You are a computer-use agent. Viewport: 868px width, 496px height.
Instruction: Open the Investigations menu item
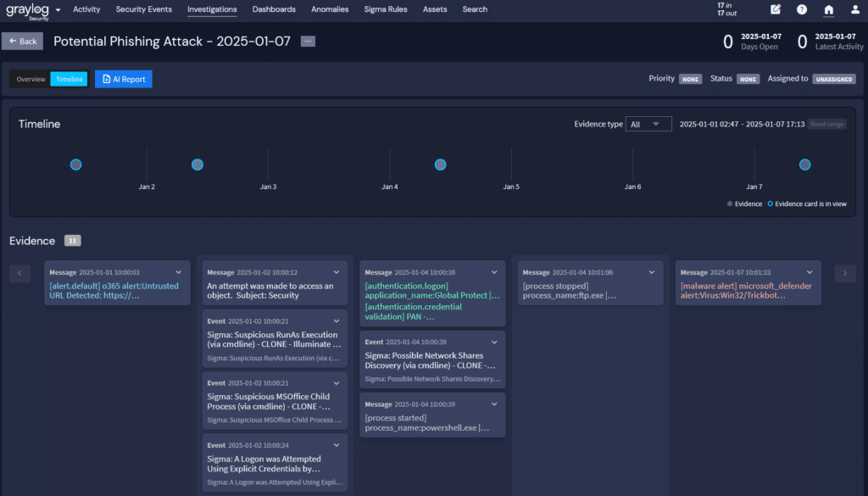(x=212, y=9)
